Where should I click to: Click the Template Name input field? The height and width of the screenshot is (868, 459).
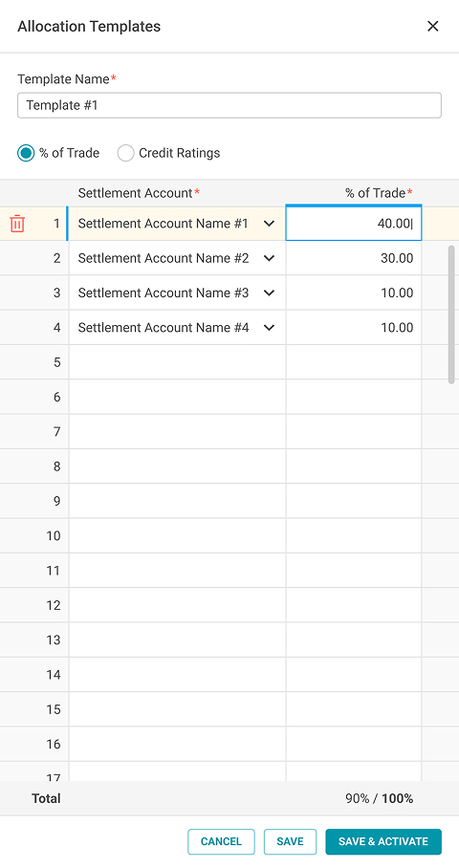229,105
